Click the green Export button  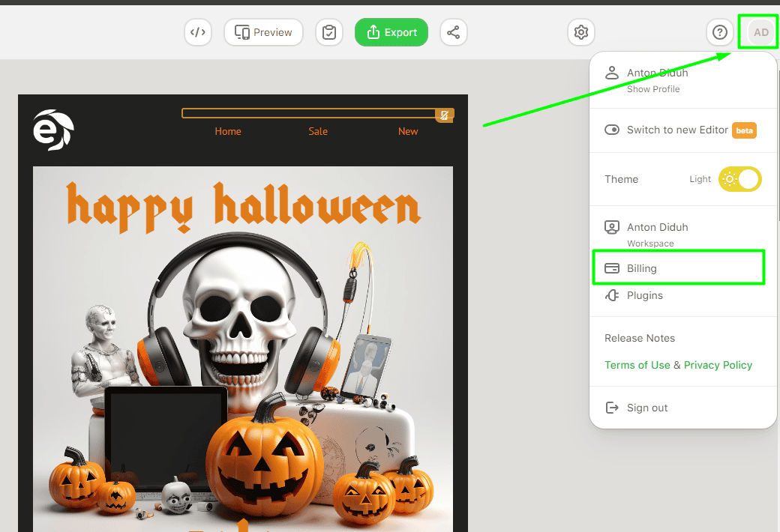391,32
